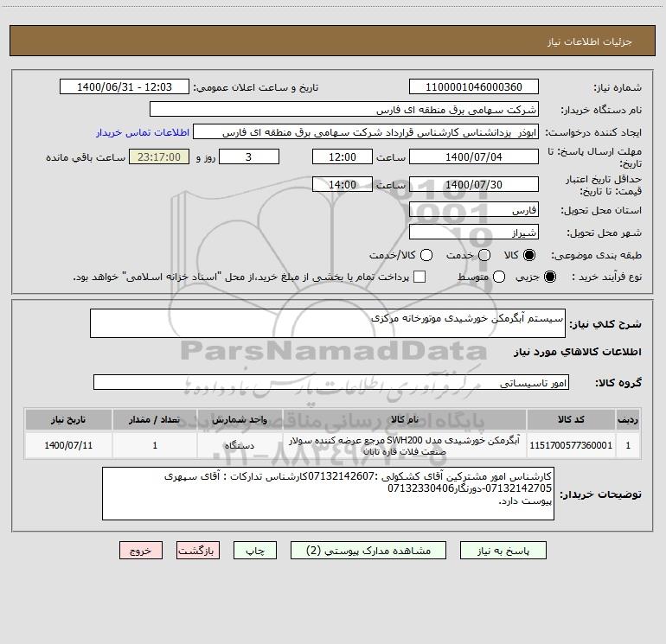Click the request creator field ابوذر یزدانشناس
Image resolution: width=666 pixels, height=644 pixels.
pyautogui.click(x=366, y=132)
